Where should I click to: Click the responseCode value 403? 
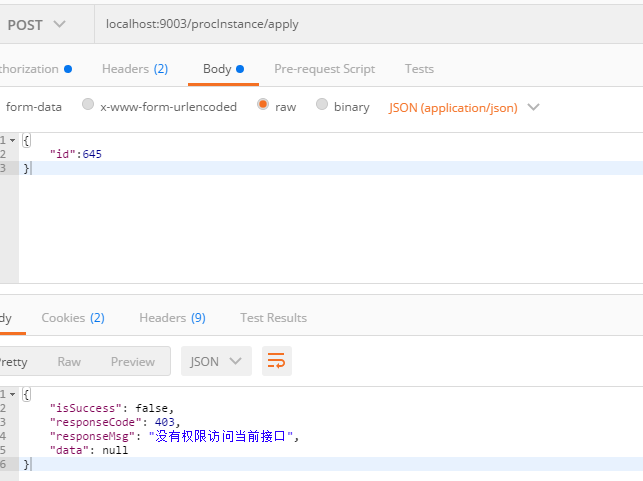[x=165, y=422]
